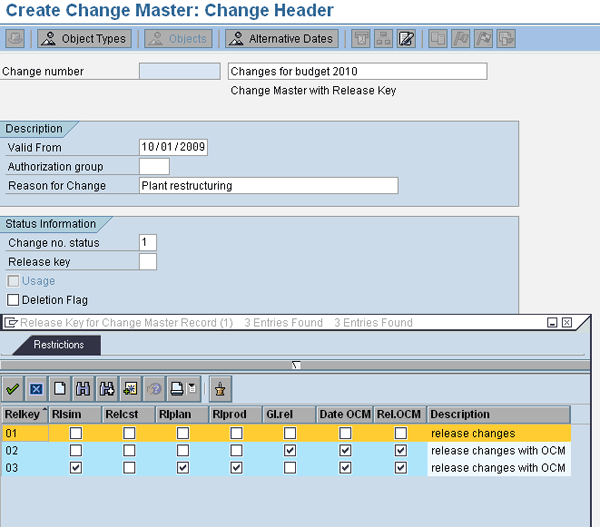
Task: Cancel the release key popup with the X icon
Action: tap(35, 388)
